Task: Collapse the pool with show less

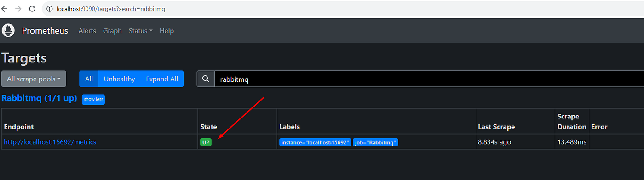Action: coord(93,99)
